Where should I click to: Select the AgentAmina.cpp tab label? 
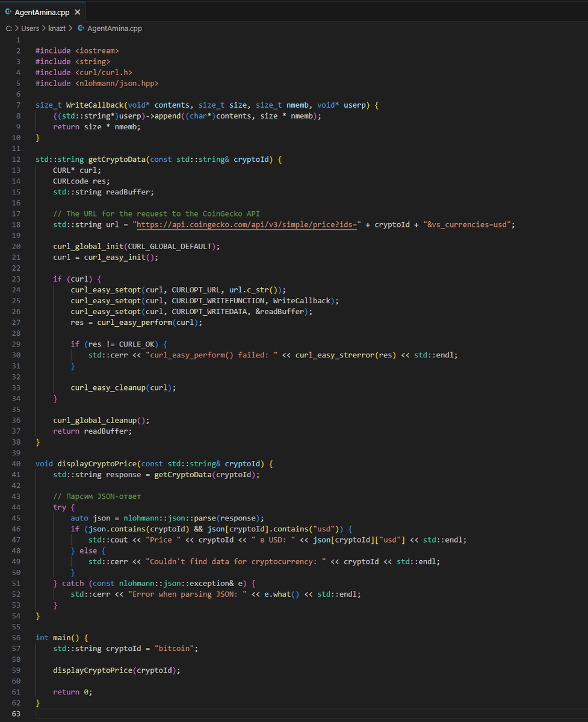[x=42, y=12]
